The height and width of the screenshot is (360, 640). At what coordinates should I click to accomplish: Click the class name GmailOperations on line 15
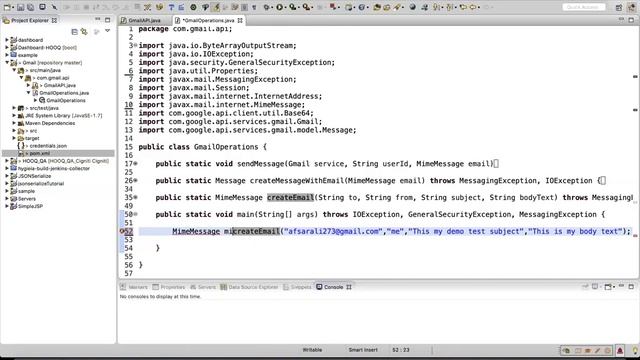[x=226, y=147]
